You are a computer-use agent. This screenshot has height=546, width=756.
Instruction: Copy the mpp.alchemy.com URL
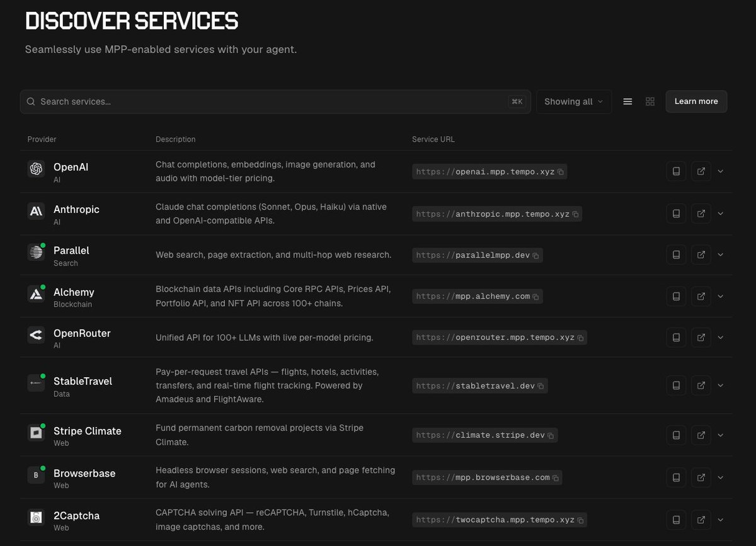[x=536, y=297]
